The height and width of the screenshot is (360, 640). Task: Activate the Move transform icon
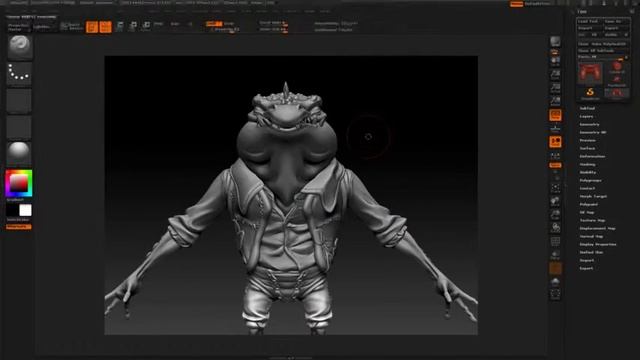click(120, 27)
